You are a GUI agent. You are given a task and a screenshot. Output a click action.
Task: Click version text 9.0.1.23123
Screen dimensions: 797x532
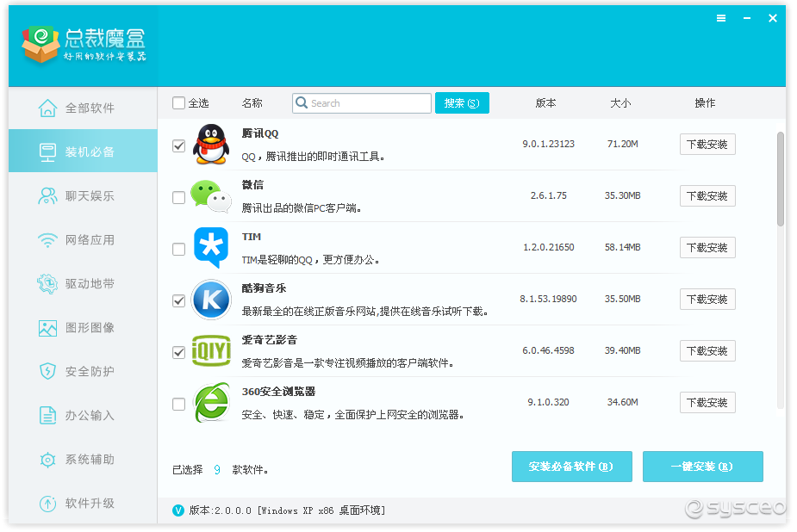pyautogui.click(x=549, y=144)
